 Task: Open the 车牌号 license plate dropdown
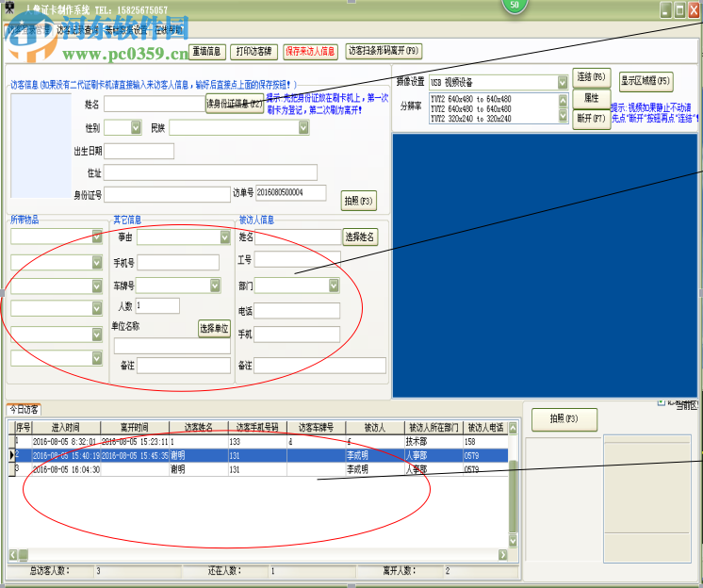215,285
